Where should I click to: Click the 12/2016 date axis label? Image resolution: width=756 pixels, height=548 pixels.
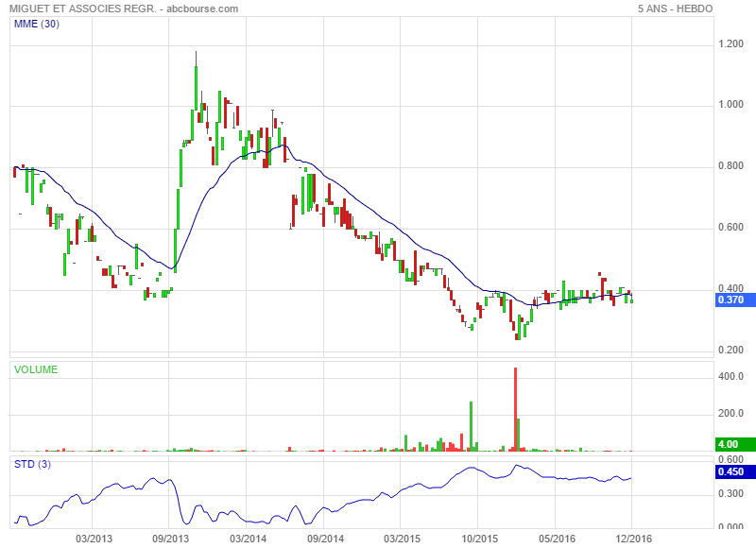click(633, 539)
